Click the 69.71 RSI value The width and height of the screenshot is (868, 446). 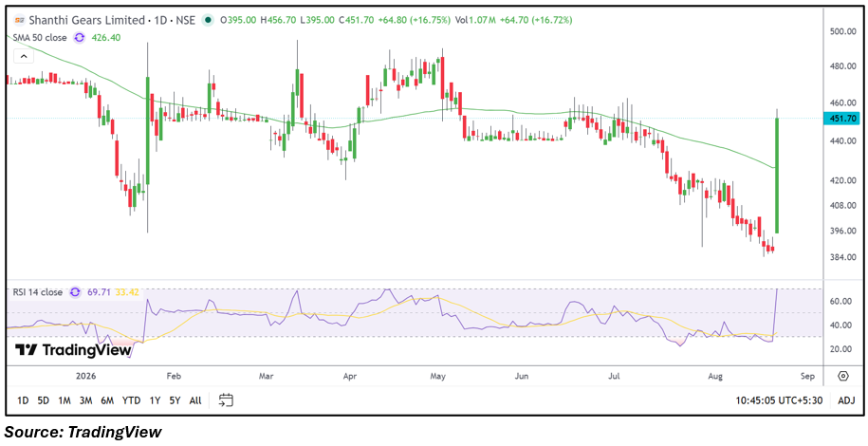(x=99, y=292)
